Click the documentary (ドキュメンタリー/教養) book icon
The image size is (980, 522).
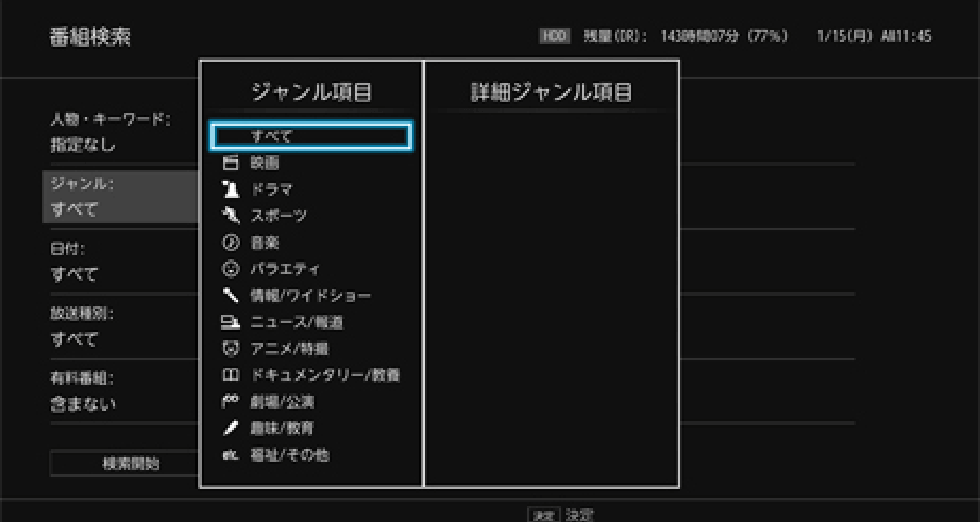(x=230, y=375)
